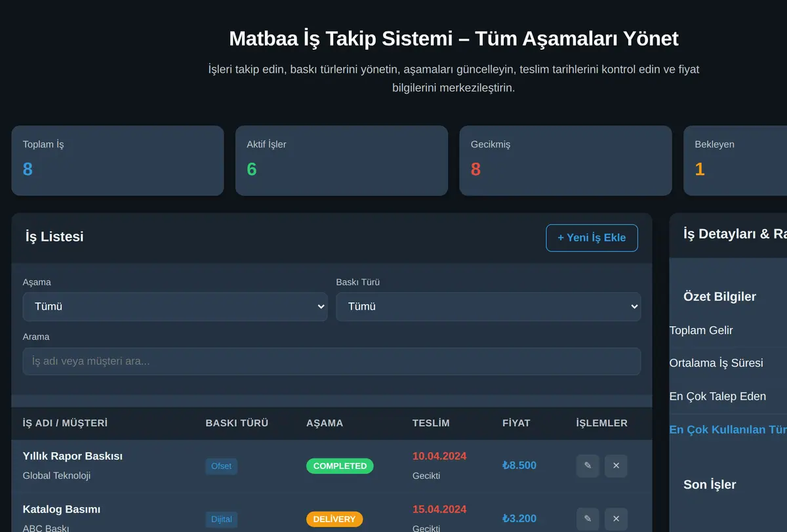Screen dimensions: 787x532
Task: Click the En Çok Talep Eden summary row
Action: click(728, 396)
